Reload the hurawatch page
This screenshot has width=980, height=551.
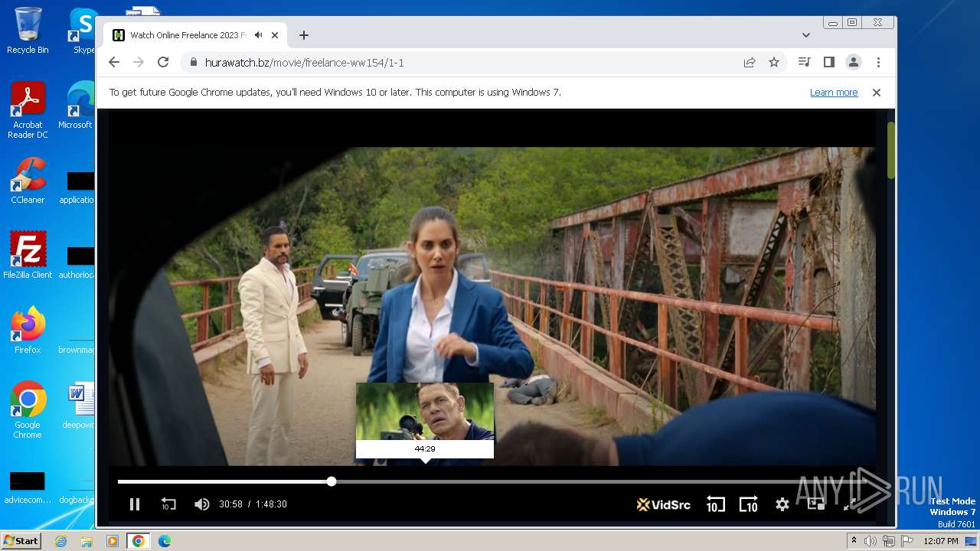pos(163,63)
